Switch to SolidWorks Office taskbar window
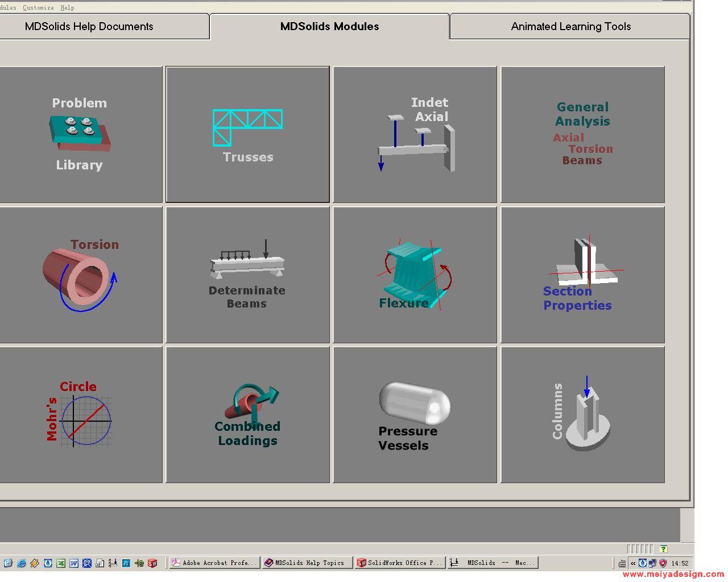Viewport: 728px width, 582px height. click(400, 563)
